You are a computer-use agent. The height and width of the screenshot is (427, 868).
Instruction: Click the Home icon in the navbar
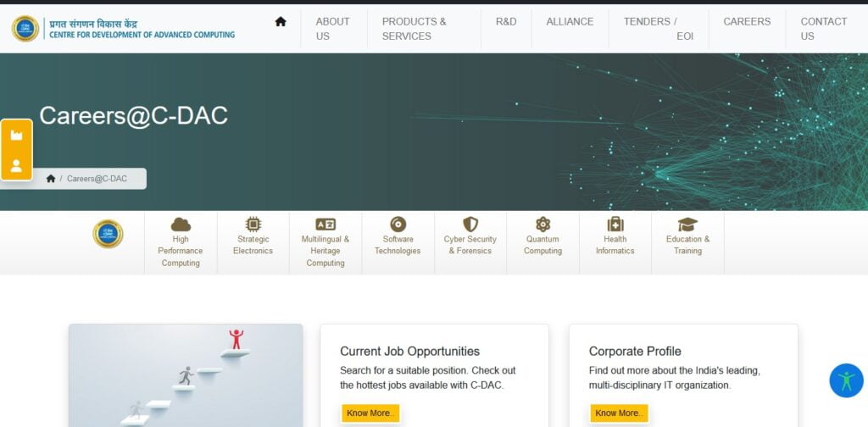coord(281,21)
